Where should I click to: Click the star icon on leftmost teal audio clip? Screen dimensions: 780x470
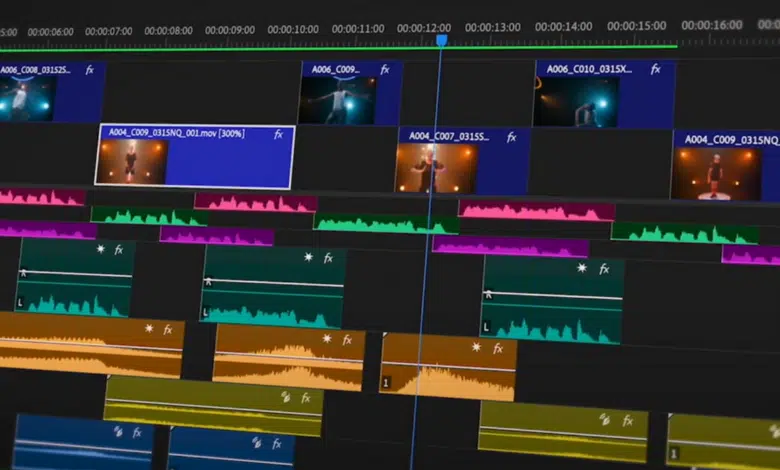pyautogui.click(x=101, y=249)
